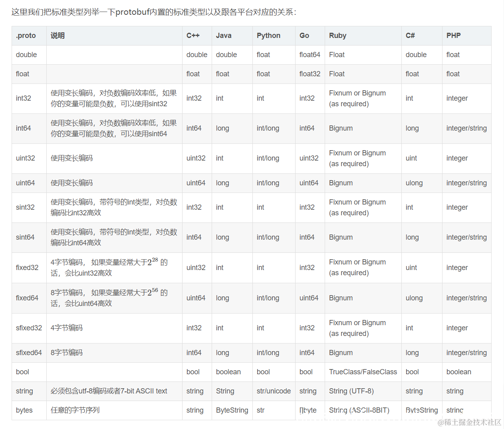Click 'Bignum' in the int64 row
The width and height of the screenshot is (504, 429).
click(x=341, y=128)
